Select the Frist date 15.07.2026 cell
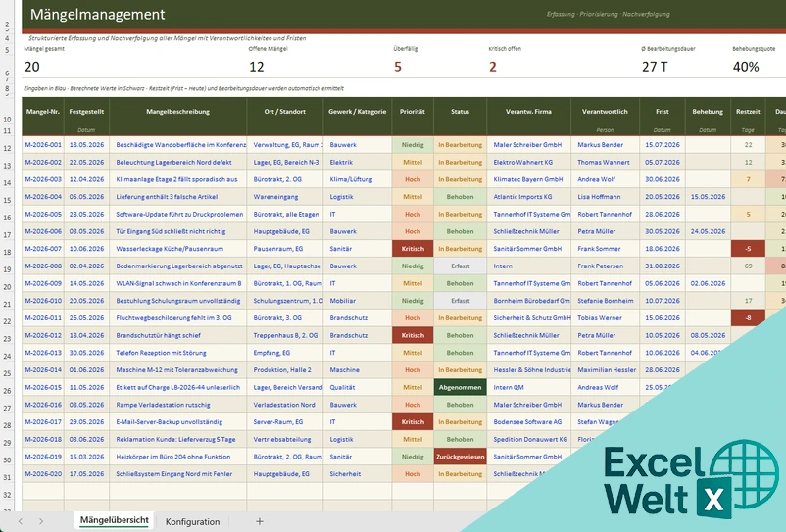The height and width of the screenshot is (532, 786). pos(663,144)
